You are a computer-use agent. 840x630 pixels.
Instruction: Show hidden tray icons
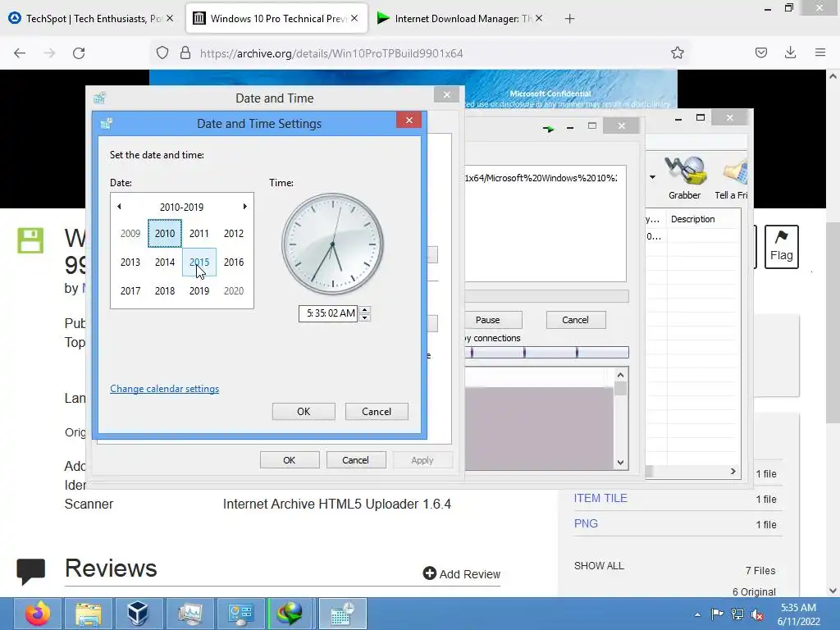click(697, 614)
